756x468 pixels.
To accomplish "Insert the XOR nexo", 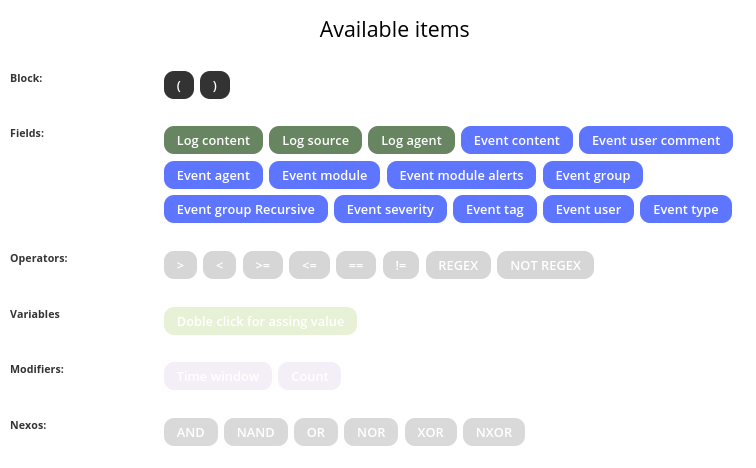I will [x=431, y=432].
